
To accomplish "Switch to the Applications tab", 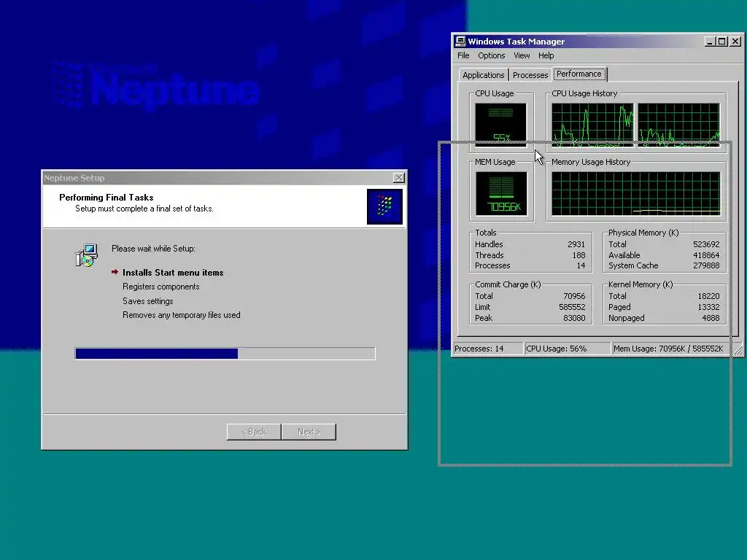I will tap(483, 75).
